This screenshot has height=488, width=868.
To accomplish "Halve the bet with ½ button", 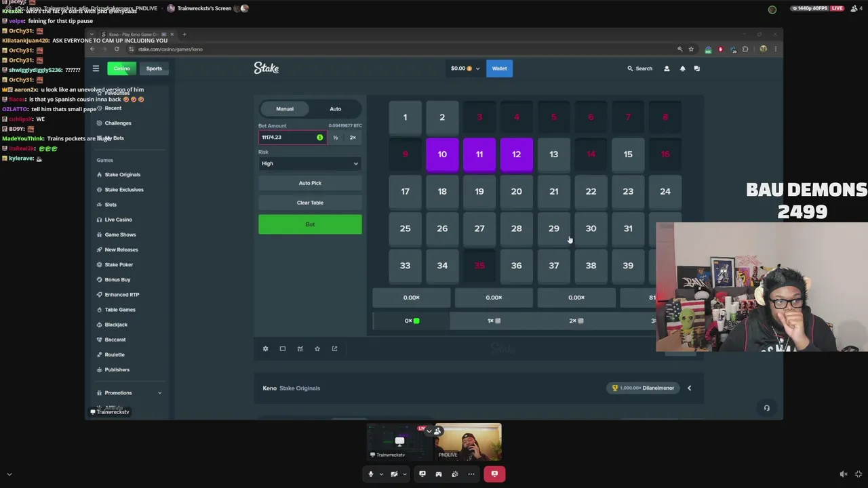I will (335, 138).
